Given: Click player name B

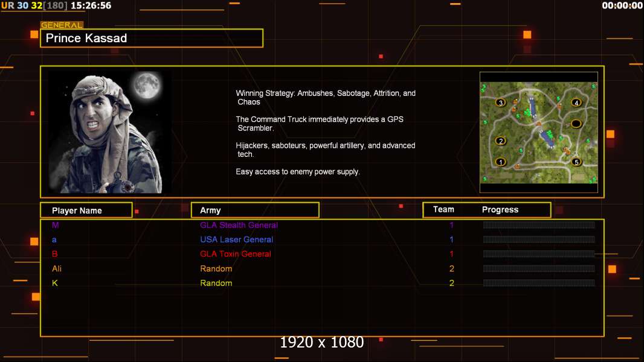Looking at the screenshot, I should [x=54, y=254].
